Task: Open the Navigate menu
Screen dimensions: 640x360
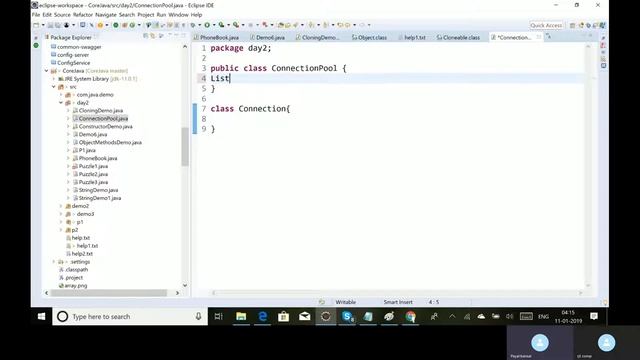Action: (106, 15)
